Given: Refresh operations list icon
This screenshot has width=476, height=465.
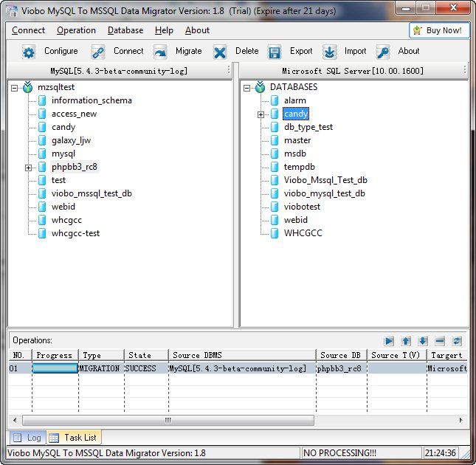Looking at the screenshot, I should pos(457,341).
